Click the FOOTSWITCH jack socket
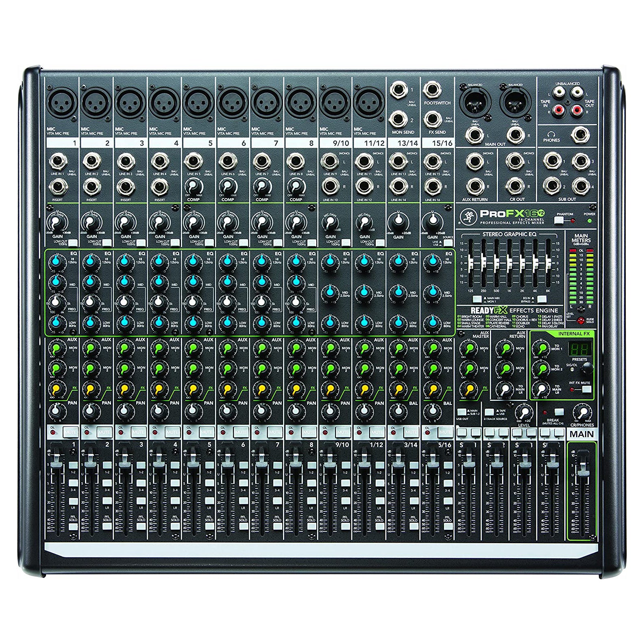Image resolution: width=644 pixels, height=644 pixels. [432, 89]
